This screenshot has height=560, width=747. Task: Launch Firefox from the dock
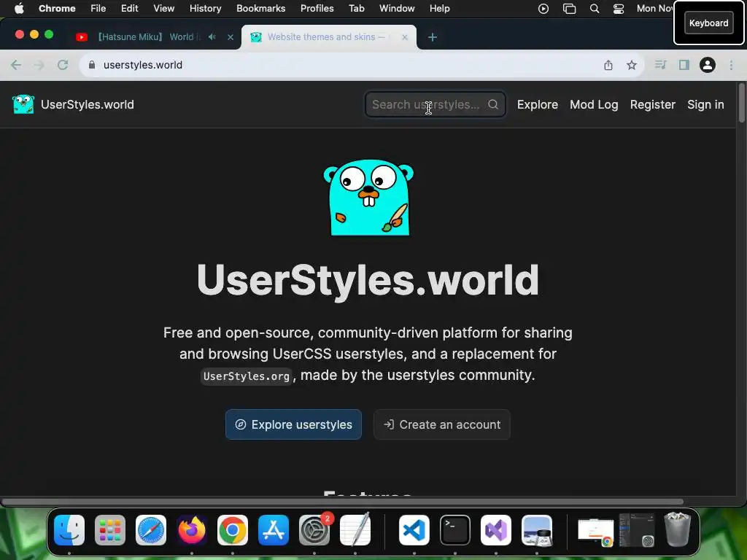192,530
